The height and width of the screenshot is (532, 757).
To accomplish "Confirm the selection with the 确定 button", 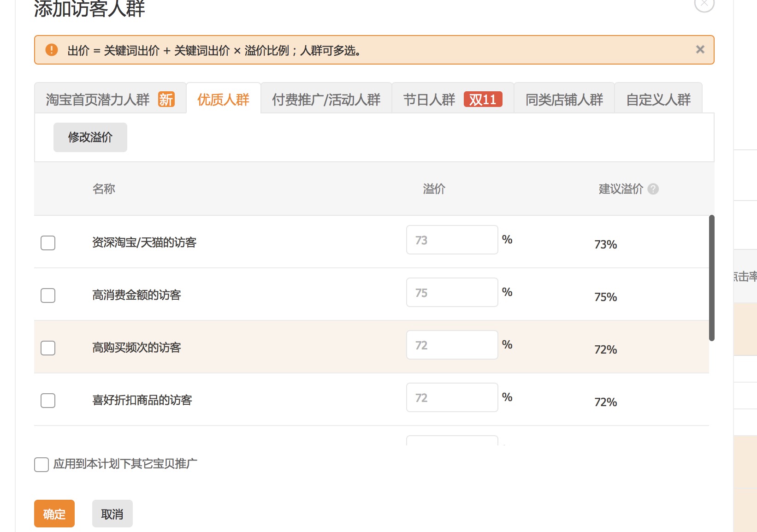I will [x=54, y=513].
